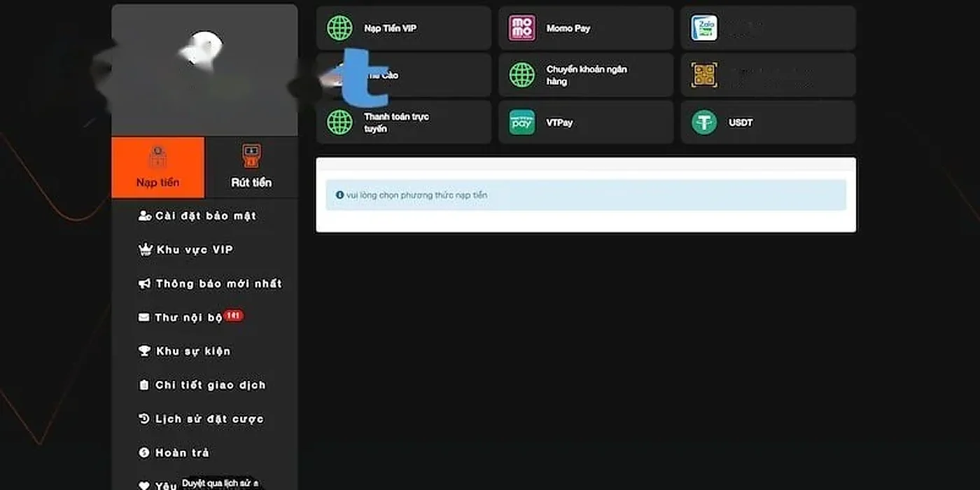Choose the Momo Pay logo icon
Image resolution: width=980 pixels, height=490 pixels.
coord(522,28)
